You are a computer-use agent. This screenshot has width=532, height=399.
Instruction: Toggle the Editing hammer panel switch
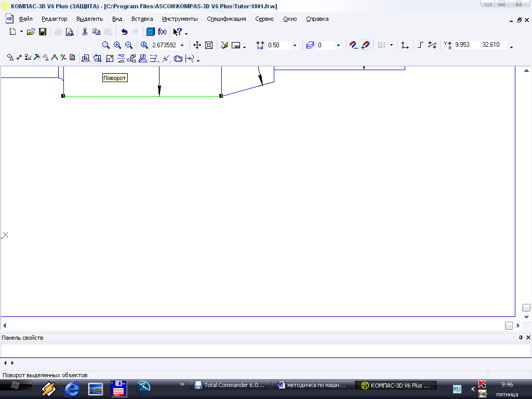(x=37, y=57)
